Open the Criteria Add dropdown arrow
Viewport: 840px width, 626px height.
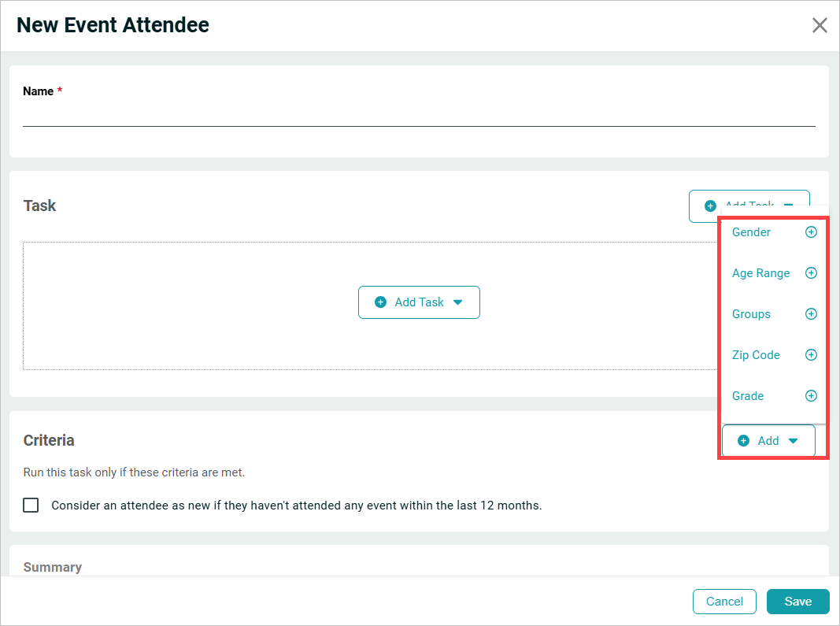(793, 441)
